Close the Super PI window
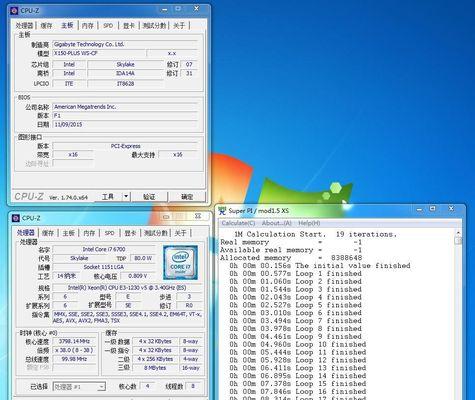 point(451,209)
